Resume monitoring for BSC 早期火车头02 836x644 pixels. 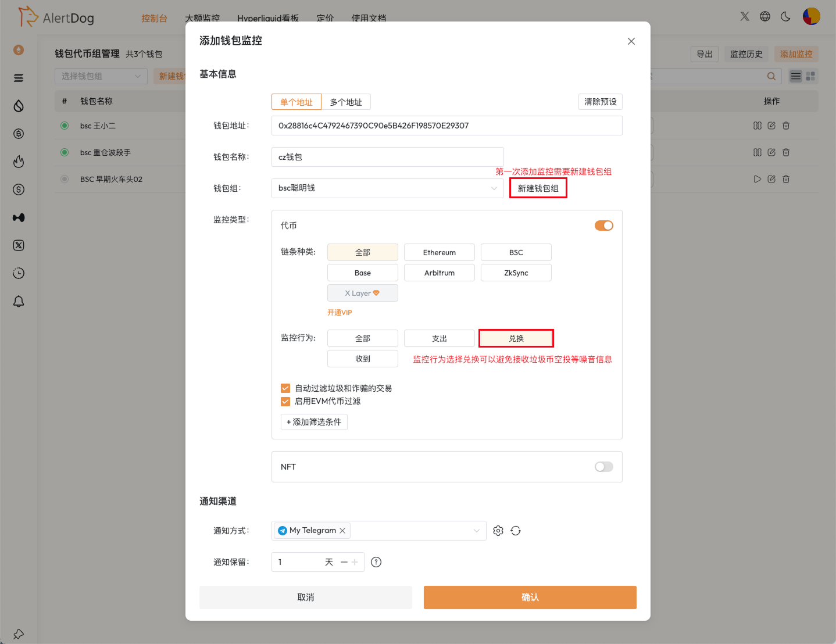pyautogui.click(x=758, y=179)
